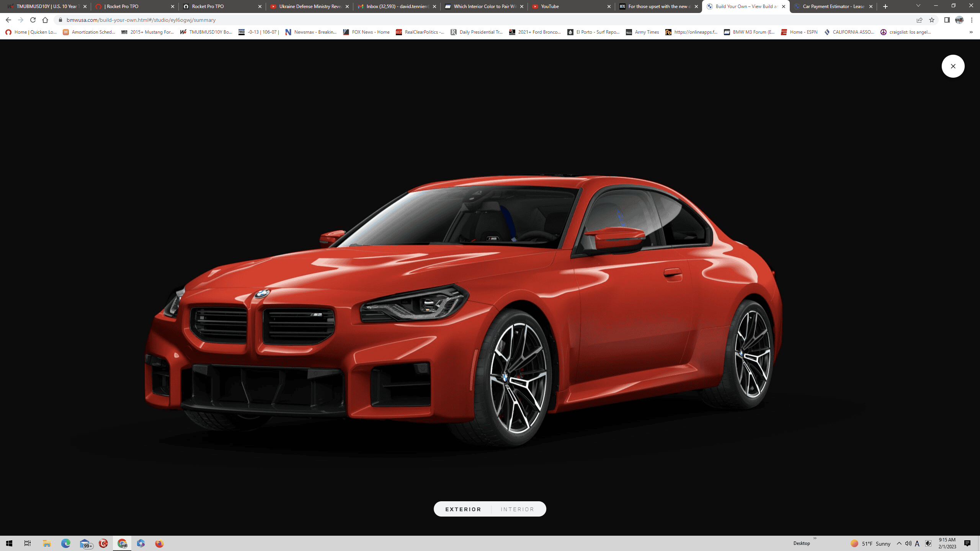
Task: Open 2021+ Ford Bronco bookmark
Action: 535,32
